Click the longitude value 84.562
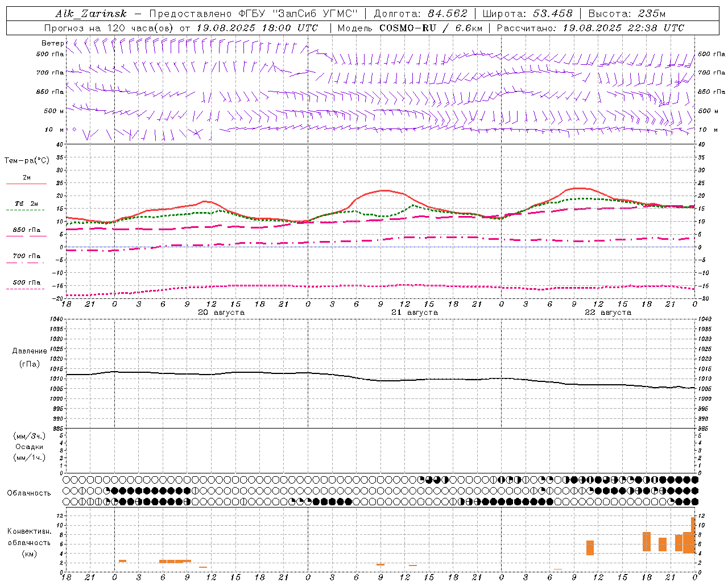The height and width of the screenshot is (582, 728). point(448,14)
